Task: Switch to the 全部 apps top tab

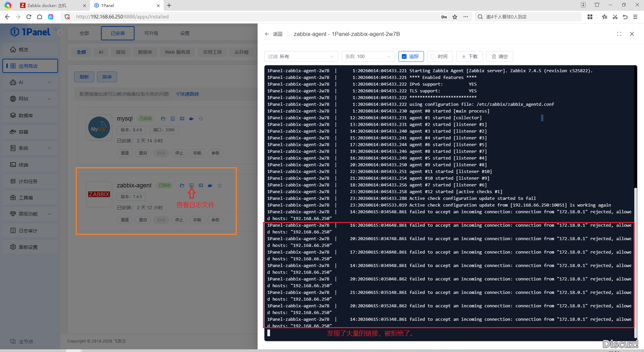Action: (x=84, y=33)
